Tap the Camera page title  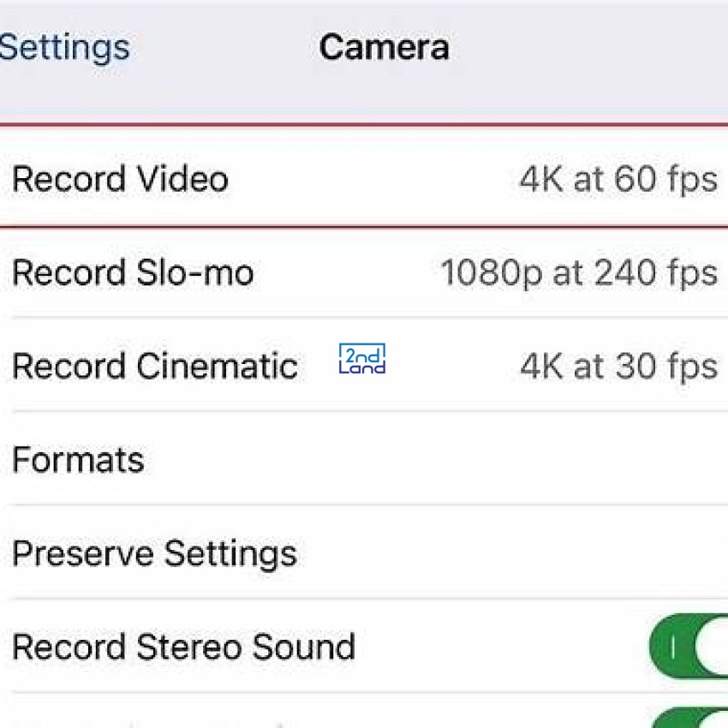[x=385, y=47]
